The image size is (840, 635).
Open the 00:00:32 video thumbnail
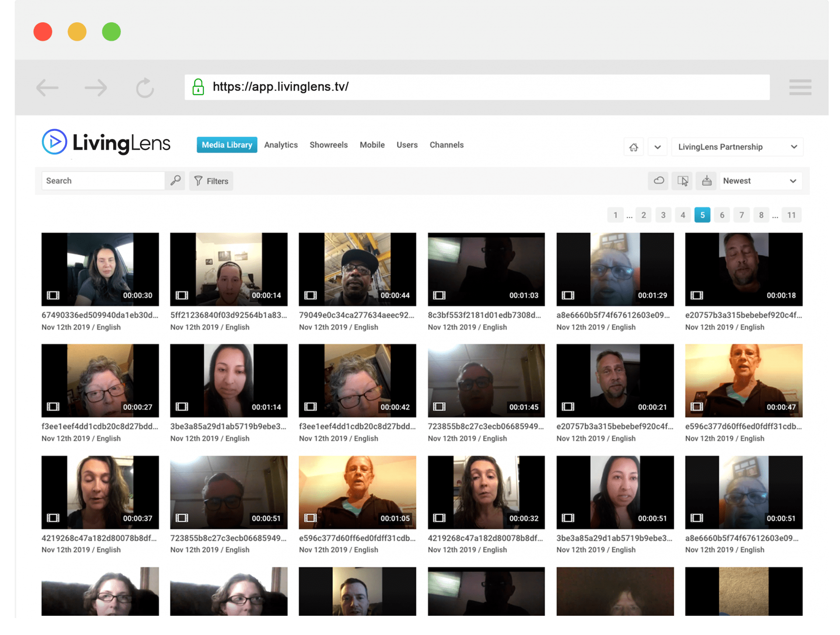pyautogui.click(x=486, y=492)
